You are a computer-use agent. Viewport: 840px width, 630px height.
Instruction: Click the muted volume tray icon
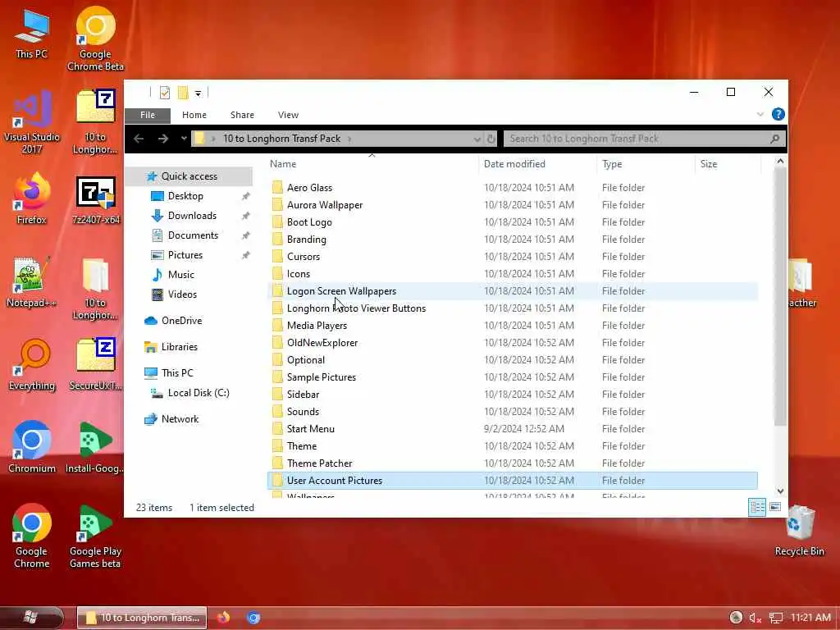(x=755, y=618)
